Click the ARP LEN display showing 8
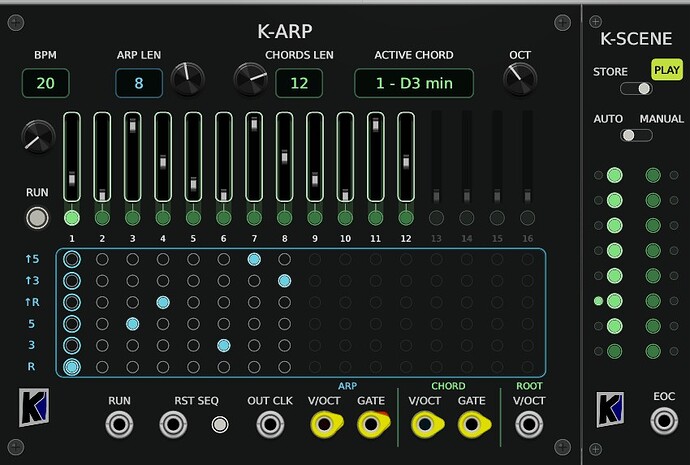 (x=139, y=83)
